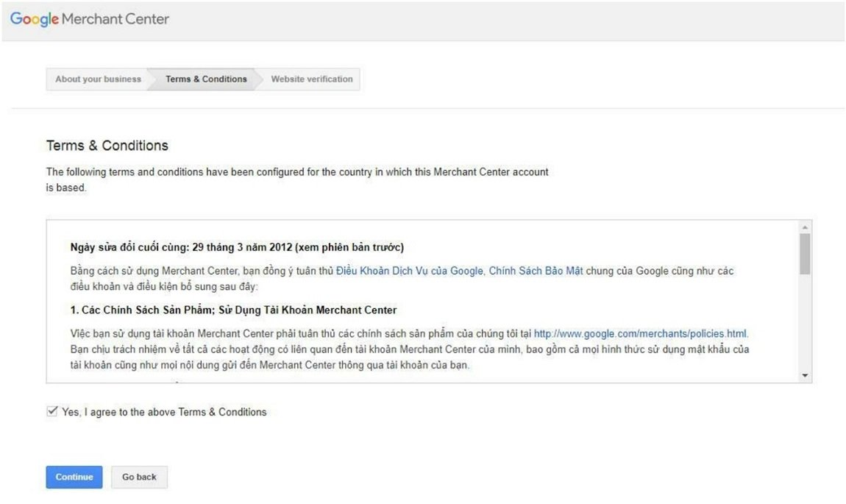Image resolution: width=846 pixels, height=504 pixels.
Task: Switch to the About your business step
Action: point(99,79)
